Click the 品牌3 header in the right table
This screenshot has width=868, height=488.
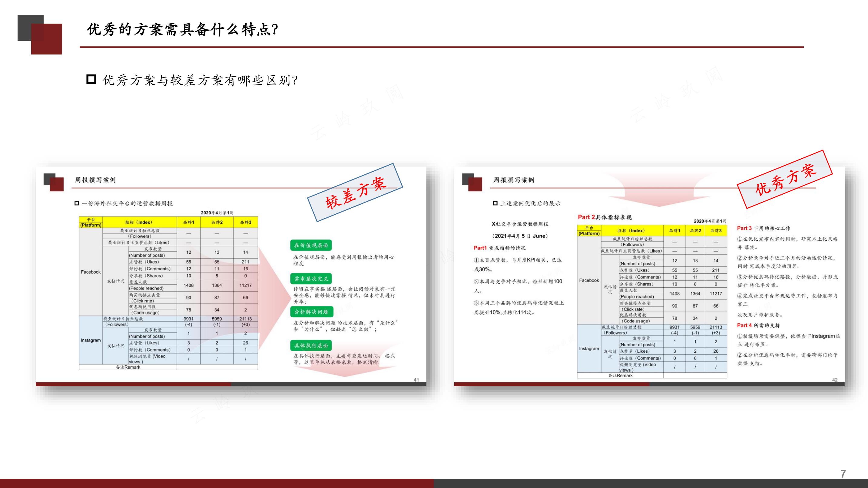716,231
